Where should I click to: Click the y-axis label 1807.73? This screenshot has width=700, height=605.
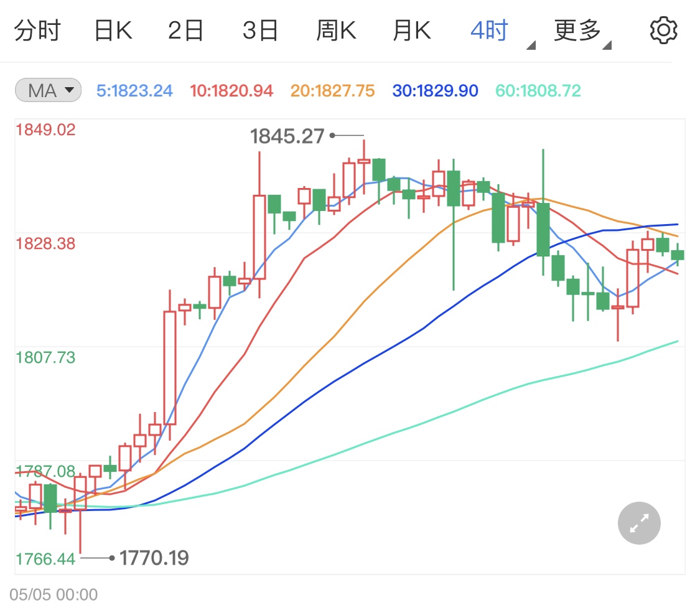pyautogui.click(x=45, y=358)
